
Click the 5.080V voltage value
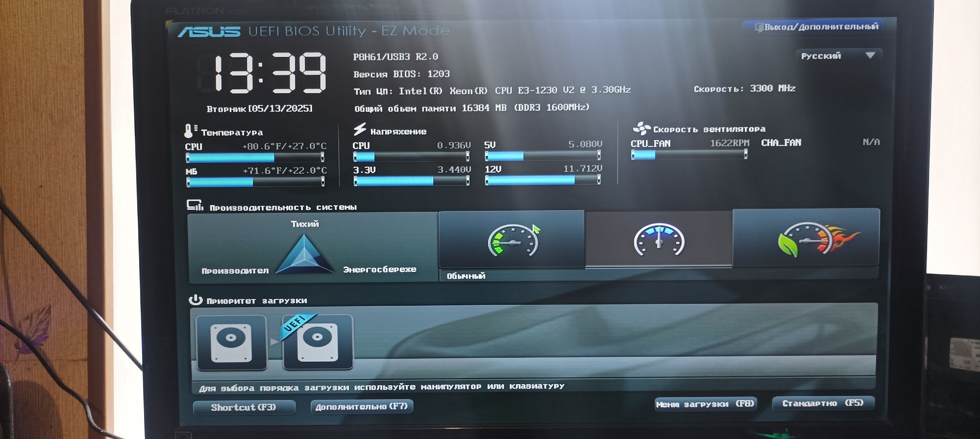point(585,144)
